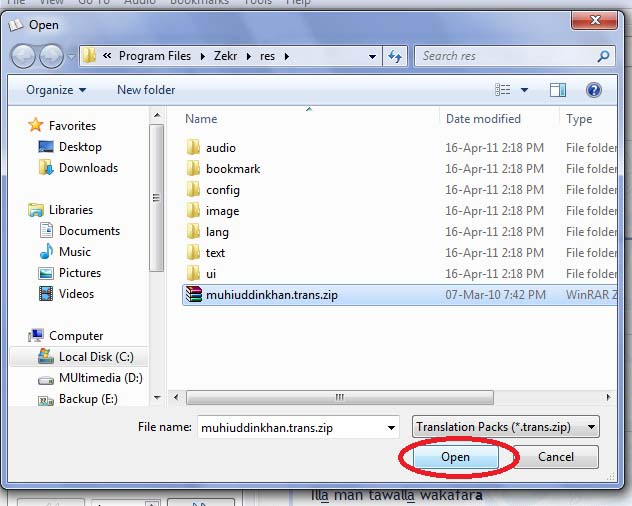Select the audio folder icon

[x=193, y=147]
